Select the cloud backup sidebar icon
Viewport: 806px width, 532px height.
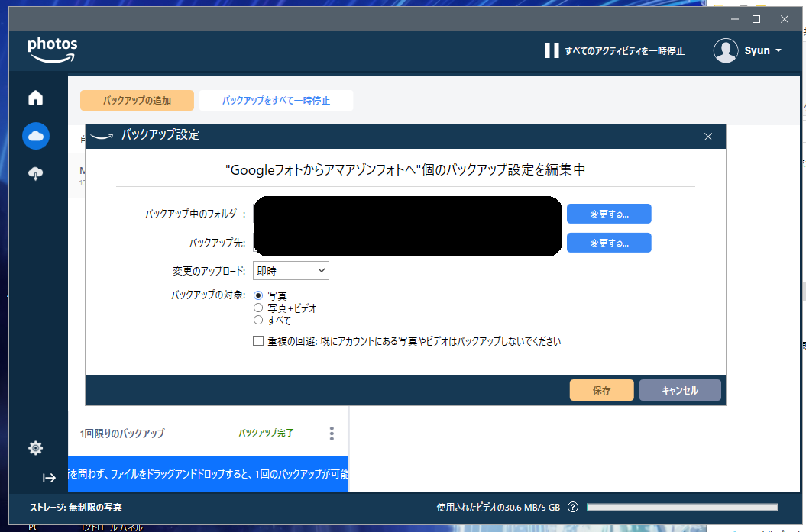(36, 136)
